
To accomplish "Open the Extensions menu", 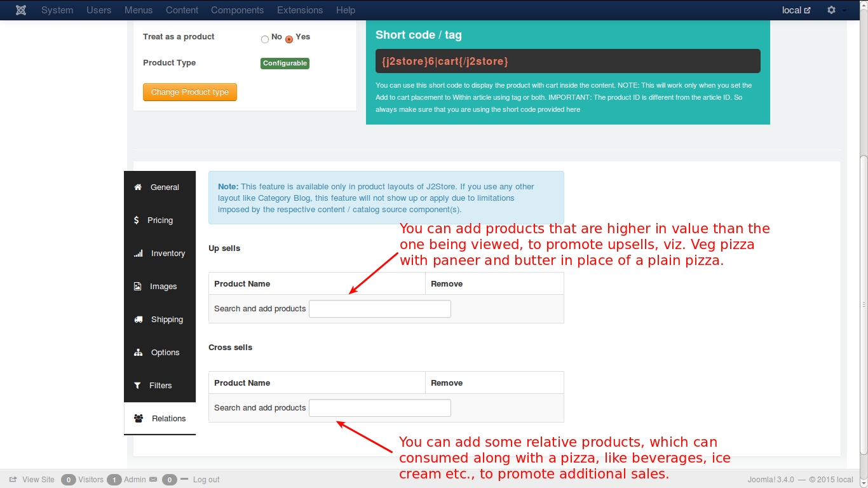I will pyautogui.click(x=300, y=10).
